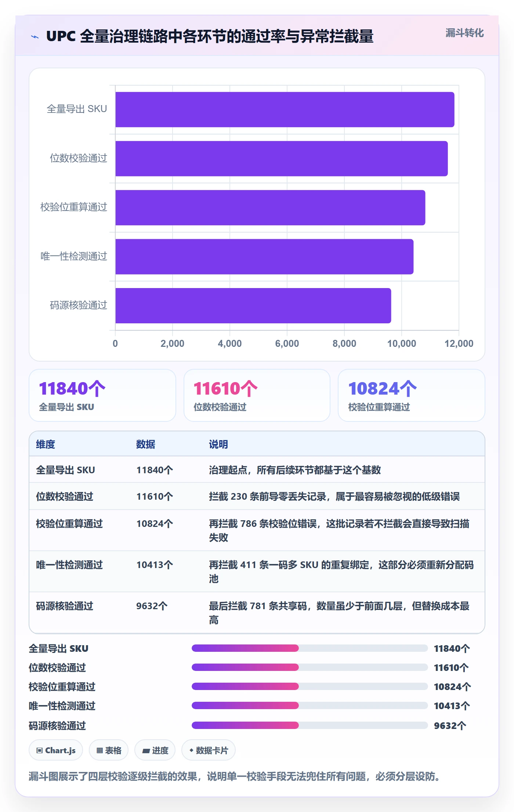
Task: Click the 10824个 cell in the table
Action: click(x=155, y=524)
